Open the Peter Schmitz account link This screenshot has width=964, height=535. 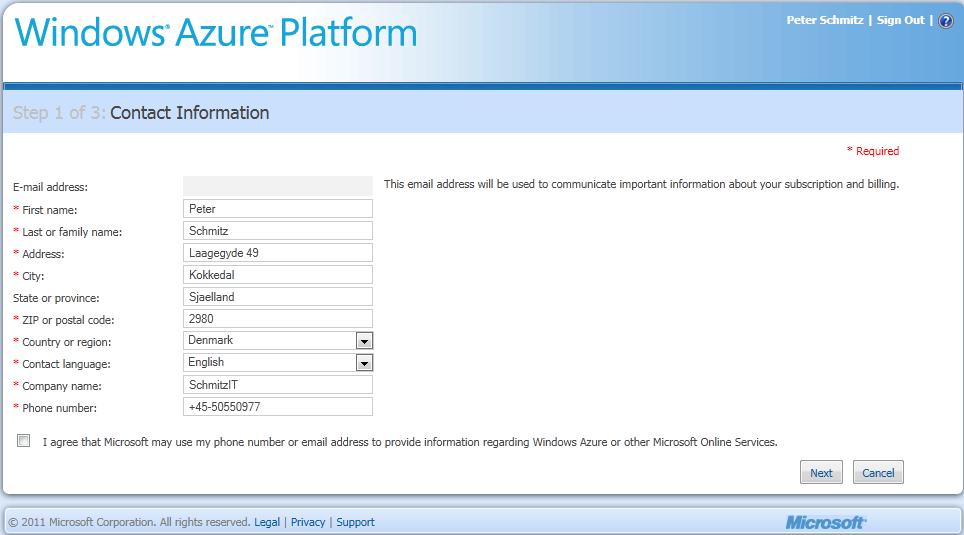tap(824, 20)
